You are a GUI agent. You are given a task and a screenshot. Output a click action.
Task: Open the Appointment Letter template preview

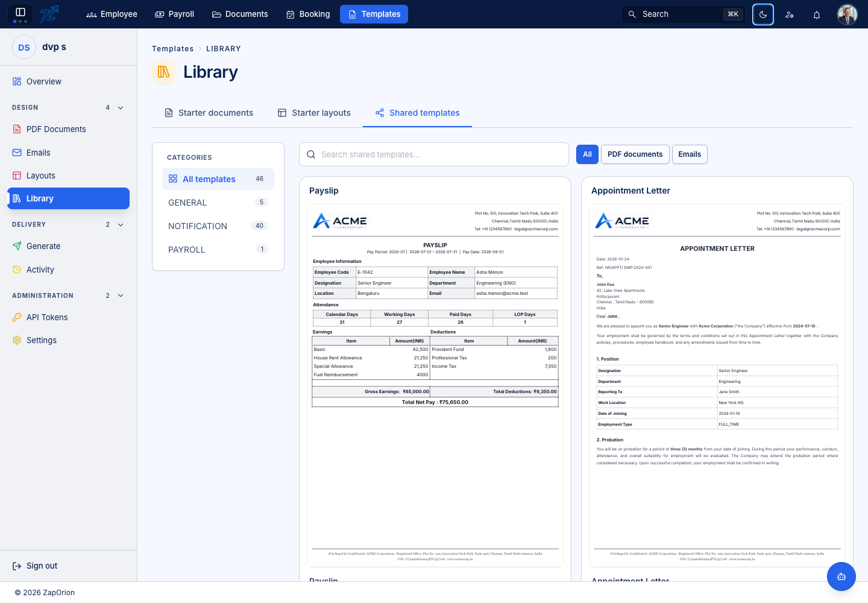coord(717,386)
